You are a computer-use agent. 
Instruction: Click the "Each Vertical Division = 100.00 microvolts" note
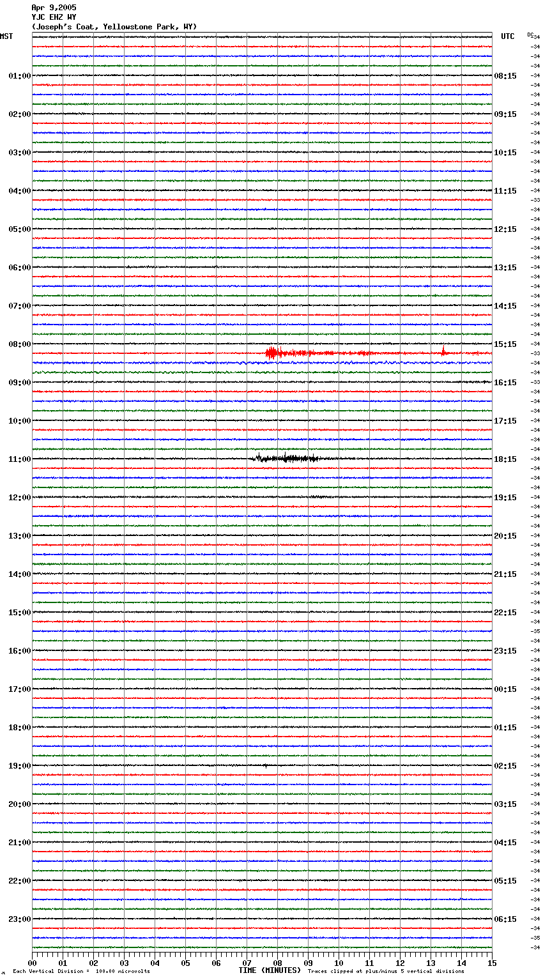81,971
